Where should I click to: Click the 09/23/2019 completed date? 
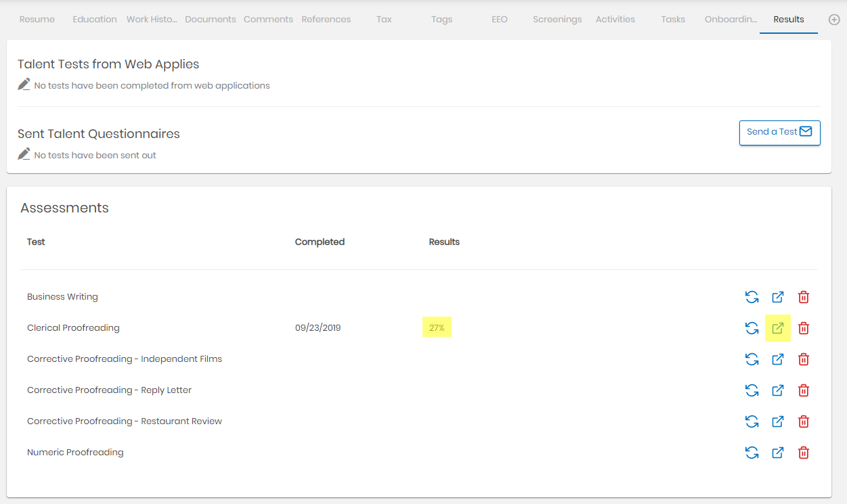(x=318, y=328)
